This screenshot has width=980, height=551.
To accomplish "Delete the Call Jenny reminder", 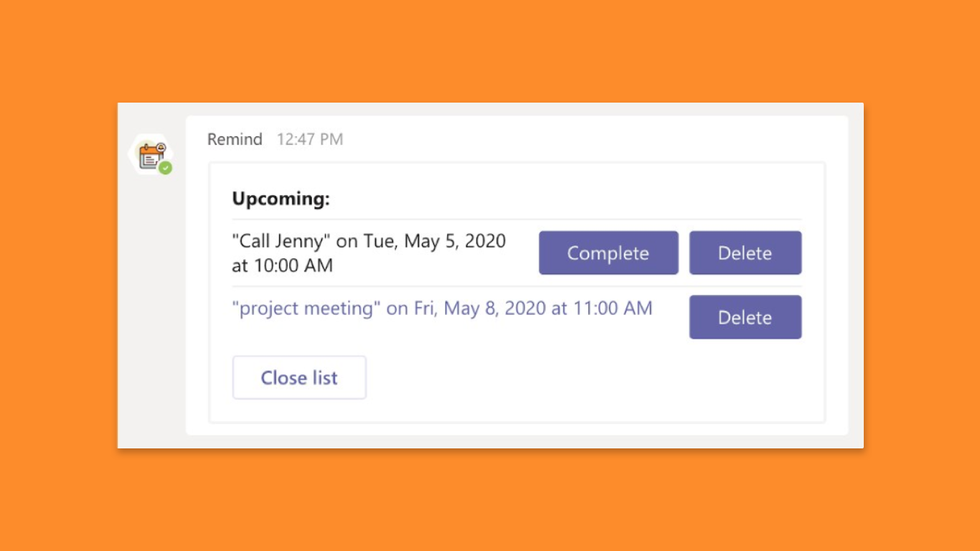I will click(x=745, y=253).
